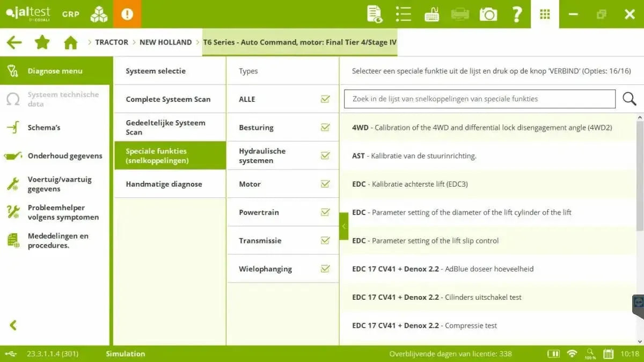Image resolution: width=644 pixels, height=362 pixels.
Task: Click the orange warning alert icon
Action: click(127, 14)
